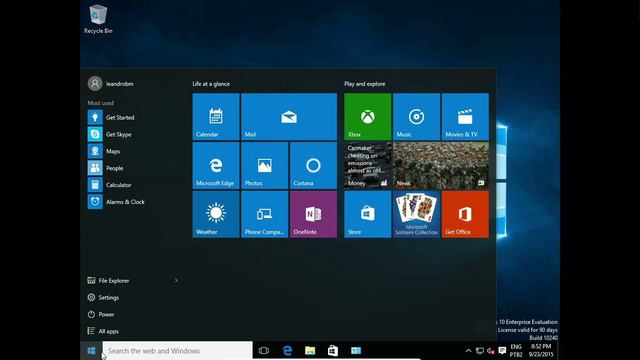Show hidden system tray icons
Screen dimensions: 640x360
pos(469,351)
